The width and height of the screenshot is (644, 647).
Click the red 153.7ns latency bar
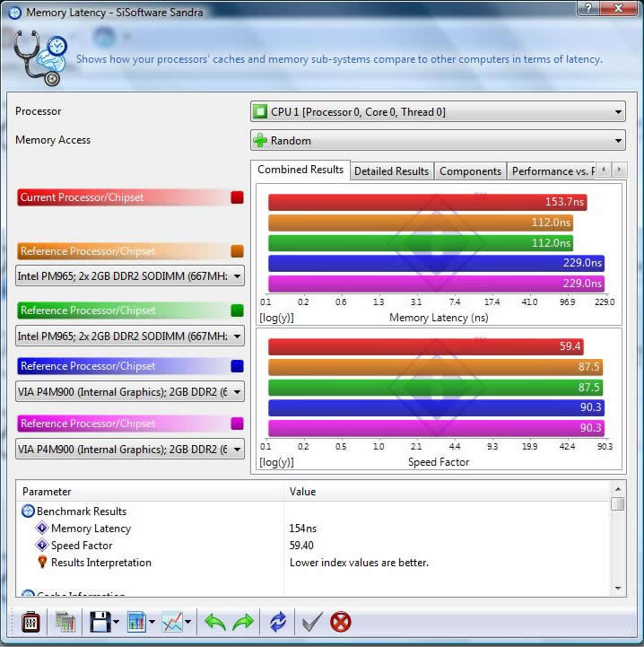click(x=428, y=202)
